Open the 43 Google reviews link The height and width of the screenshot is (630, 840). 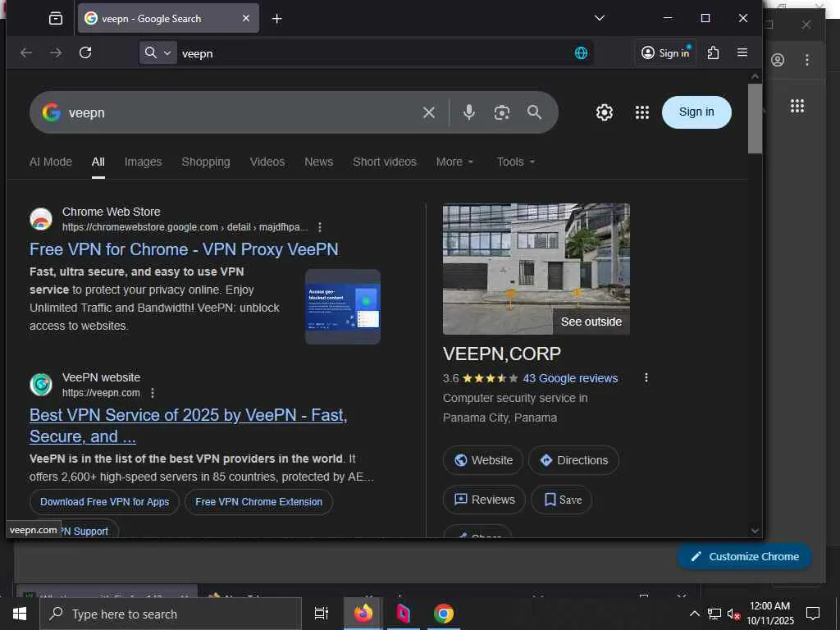pyautogui.click(x=570, y=378)
